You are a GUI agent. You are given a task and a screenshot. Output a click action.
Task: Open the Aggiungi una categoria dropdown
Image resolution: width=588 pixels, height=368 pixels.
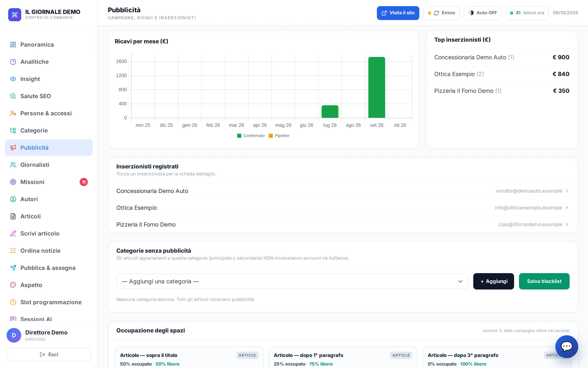tap(292, 281)
